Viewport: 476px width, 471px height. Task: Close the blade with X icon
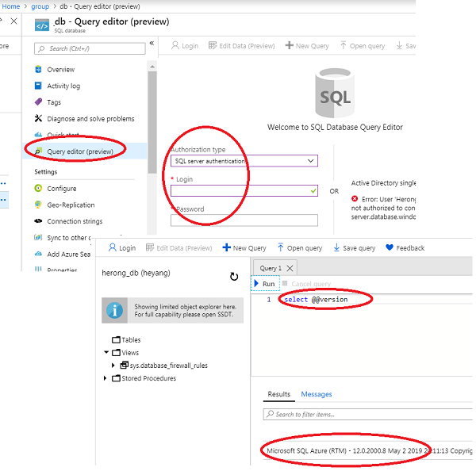(14, 21)
